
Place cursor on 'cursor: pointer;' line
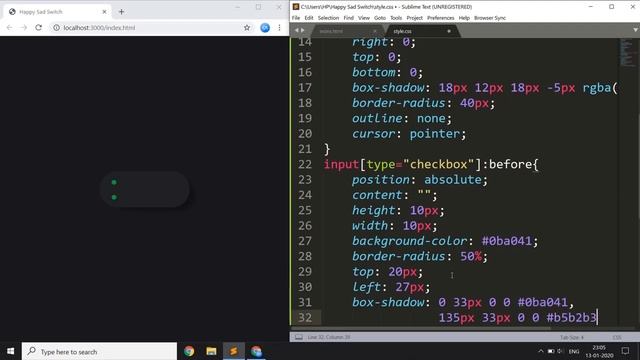pyautogui.click(x=409, y=134)
